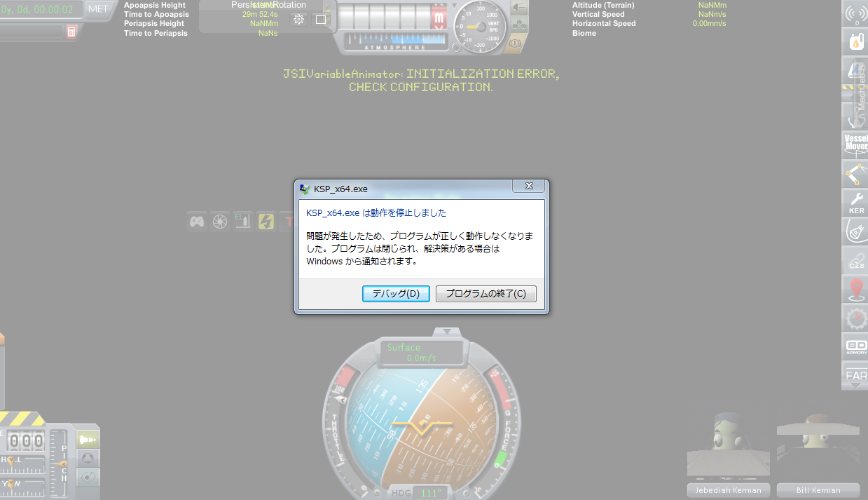
Task: Click the プログラムの終了(C) close program button
Action: 485,294
